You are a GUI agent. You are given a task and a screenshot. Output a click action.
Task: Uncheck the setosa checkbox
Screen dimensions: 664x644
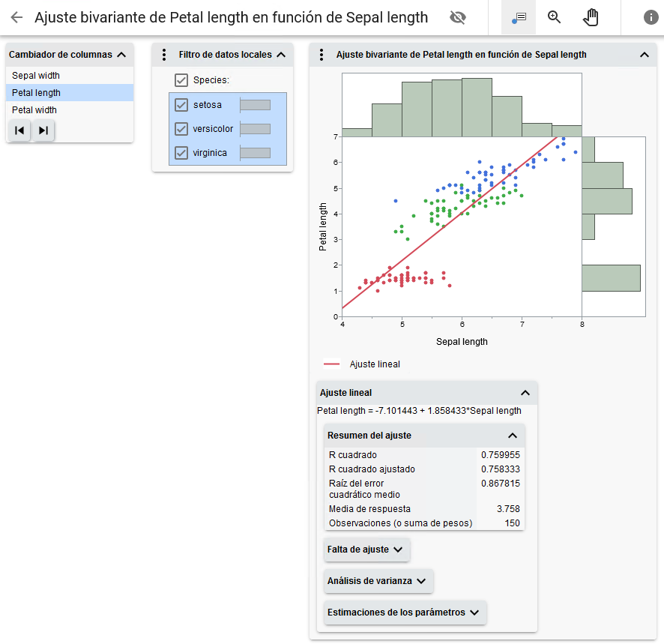pyautogui.click(x=181, y=105)
